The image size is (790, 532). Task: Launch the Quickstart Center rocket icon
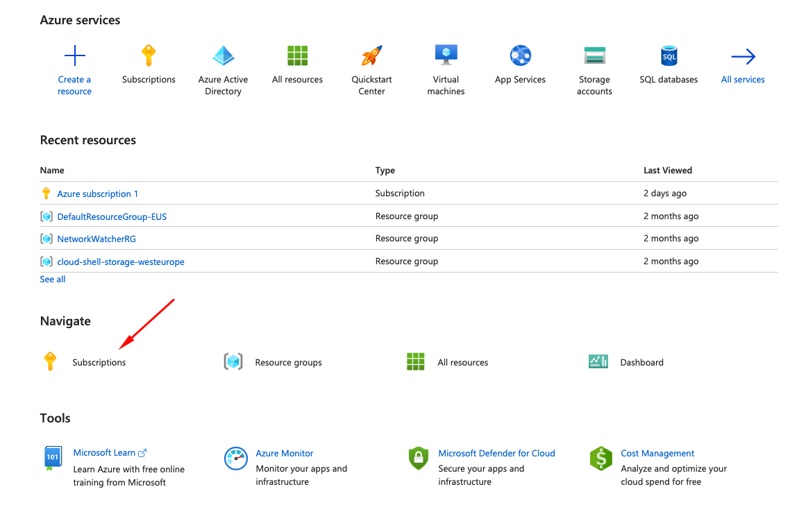pos(372,55)
